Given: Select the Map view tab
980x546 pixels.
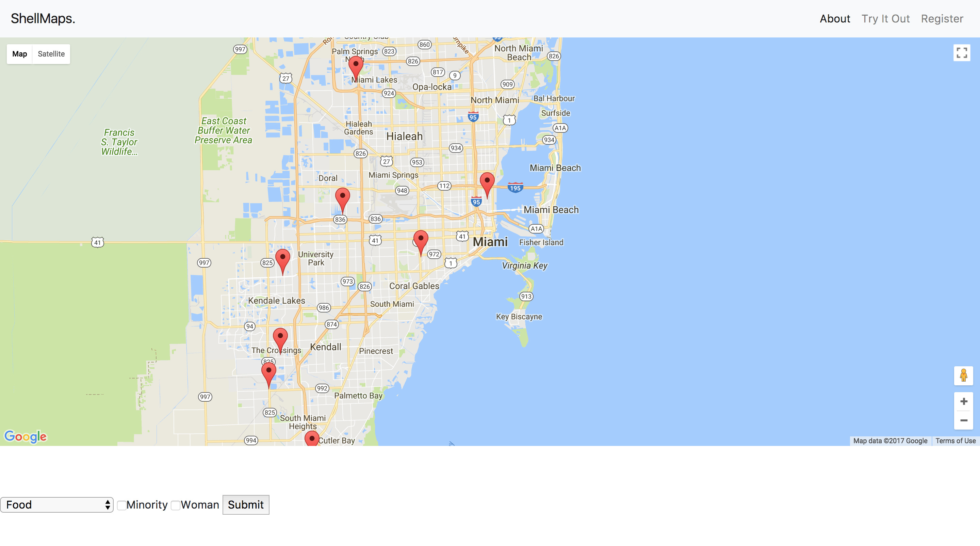Looking at the screenshot, I should [x=20, y=54].
